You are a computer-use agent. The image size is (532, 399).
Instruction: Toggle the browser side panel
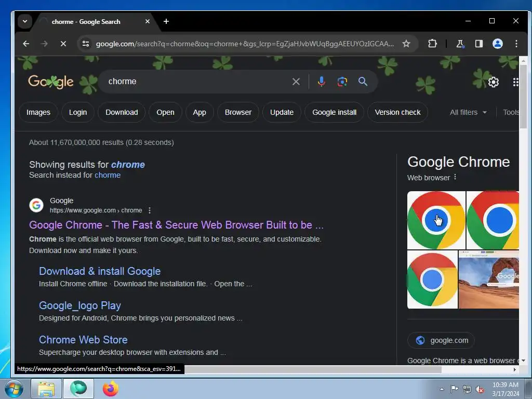[478, 44]
